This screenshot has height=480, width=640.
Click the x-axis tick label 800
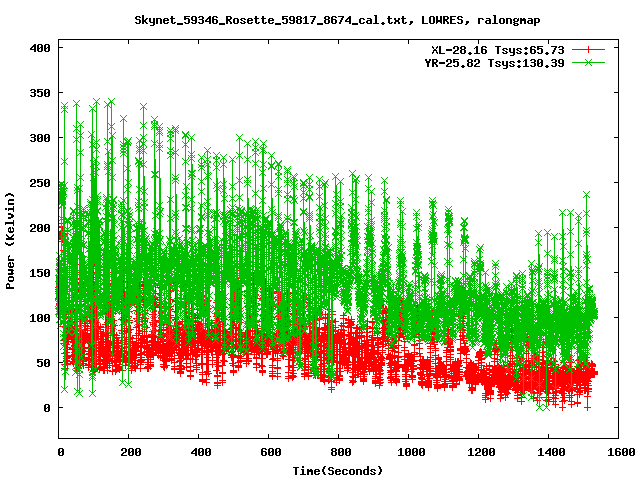[x=341, y=452]
